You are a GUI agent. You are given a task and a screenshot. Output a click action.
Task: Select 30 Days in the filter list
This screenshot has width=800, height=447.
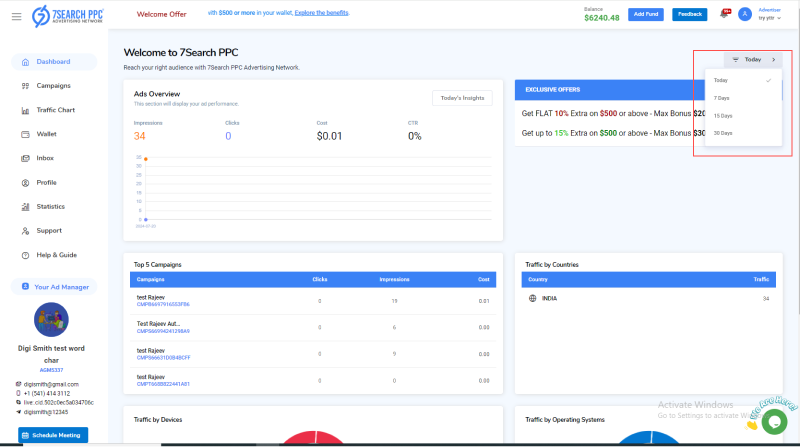click(723, 133)
